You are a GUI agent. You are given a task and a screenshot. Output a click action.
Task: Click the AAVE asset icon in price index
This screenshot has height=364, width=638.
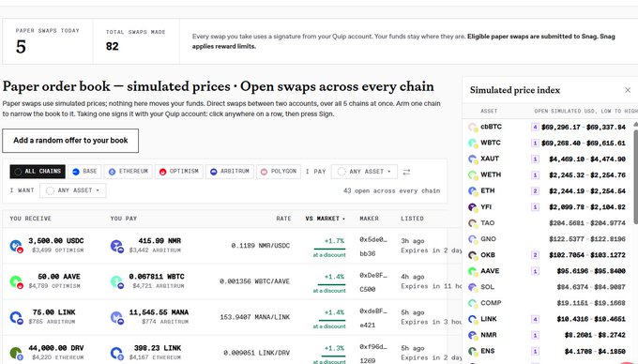(473, 271)
